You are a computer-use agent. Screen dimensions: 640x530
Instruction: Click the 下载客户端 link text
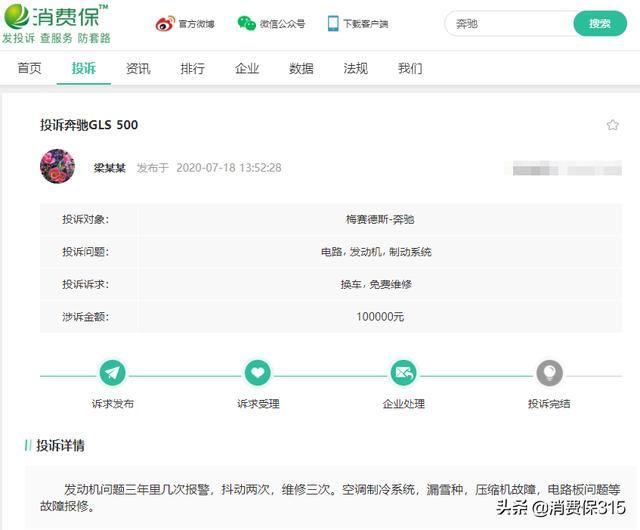(x=365, y=24)
